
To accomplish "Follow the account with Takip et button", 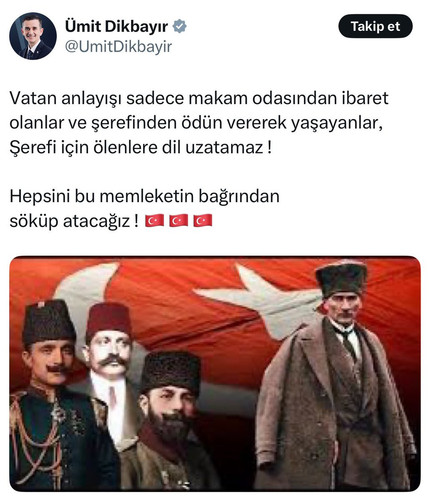I will pyautogui.click(x=375, y=26).
